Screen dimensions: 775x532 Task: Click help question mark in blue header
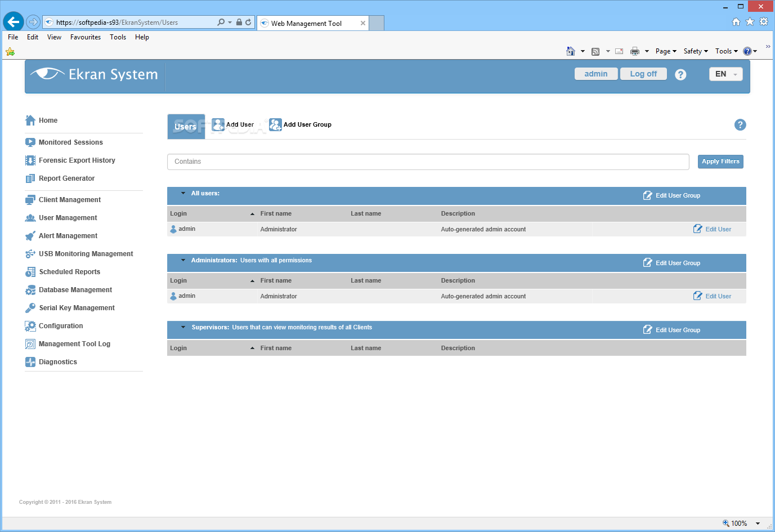pyautogui.click(x=680, y=74)
